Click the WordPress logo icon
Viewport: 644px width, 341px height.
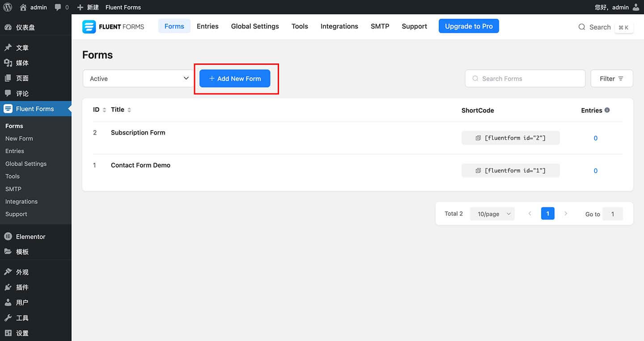pyautogui.click(x=8, y=7)
